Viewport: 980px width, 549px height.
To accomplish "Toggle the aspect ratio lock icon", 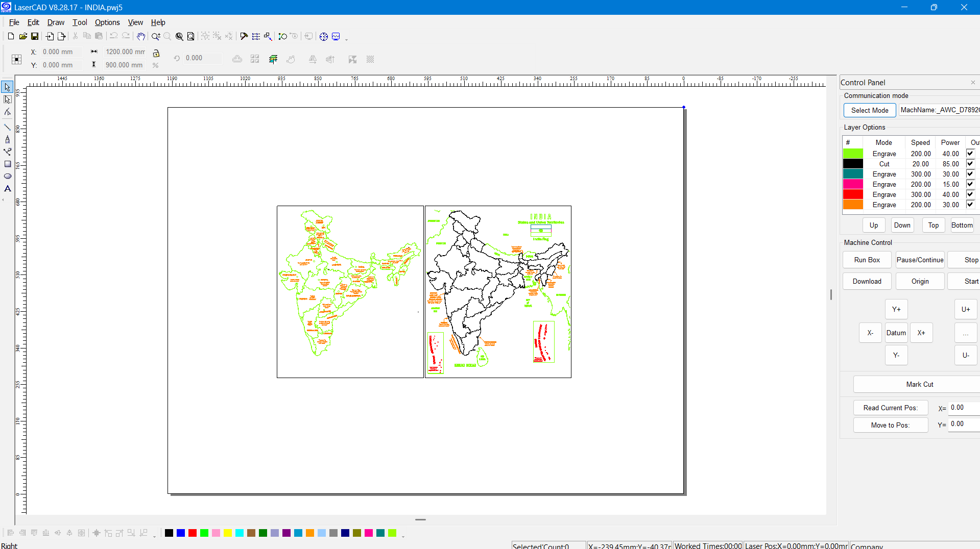I will [x=156, y=53].
